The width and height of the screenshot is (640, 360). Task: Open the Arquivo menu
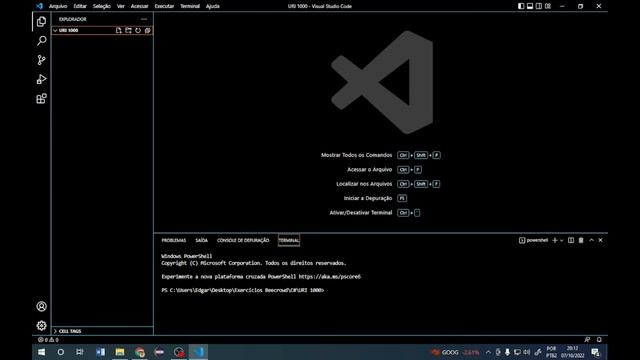coord(58,6)
